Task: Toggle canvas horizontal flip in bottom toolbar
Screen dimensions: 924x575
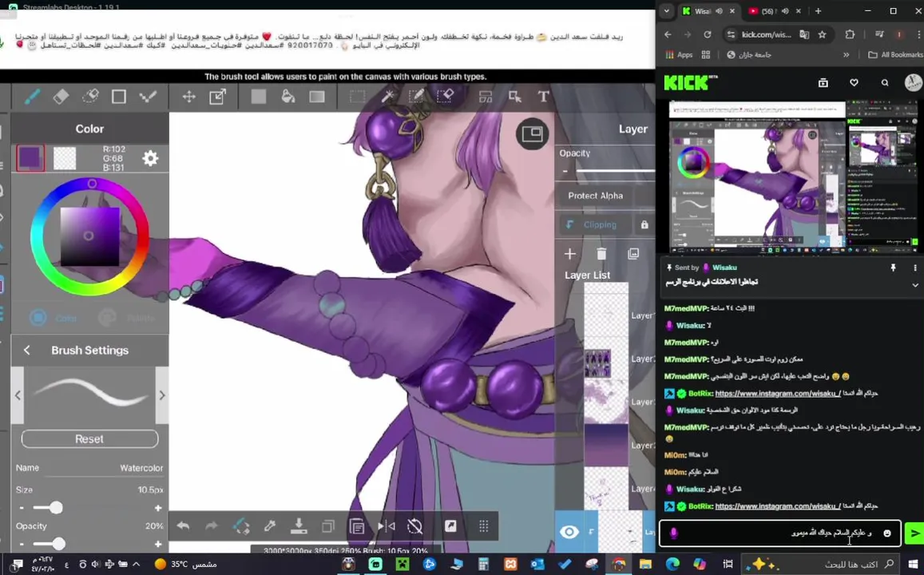Action: [386, 526]
